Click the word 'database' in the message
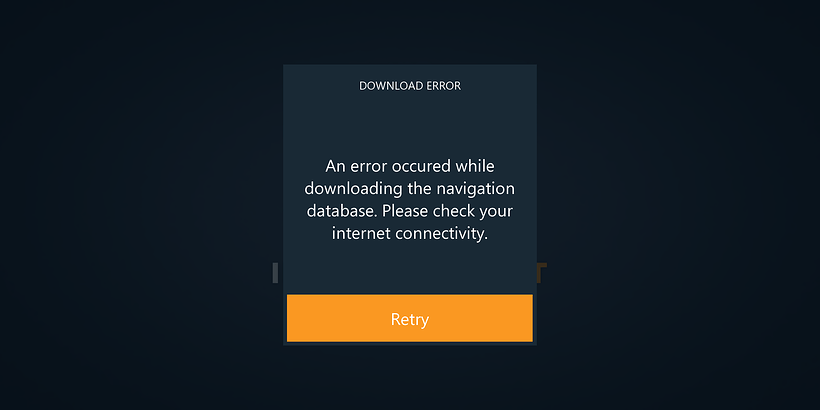 tap(341, 211)
